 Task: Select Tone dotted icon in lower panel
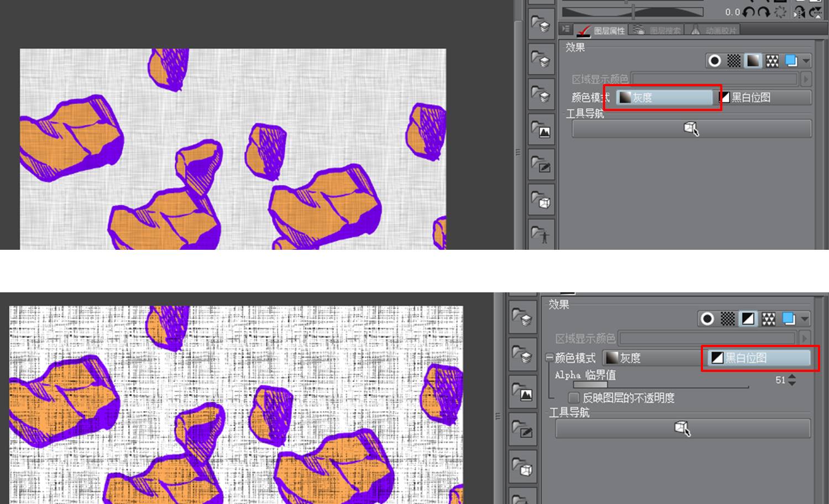coord(728,319)
